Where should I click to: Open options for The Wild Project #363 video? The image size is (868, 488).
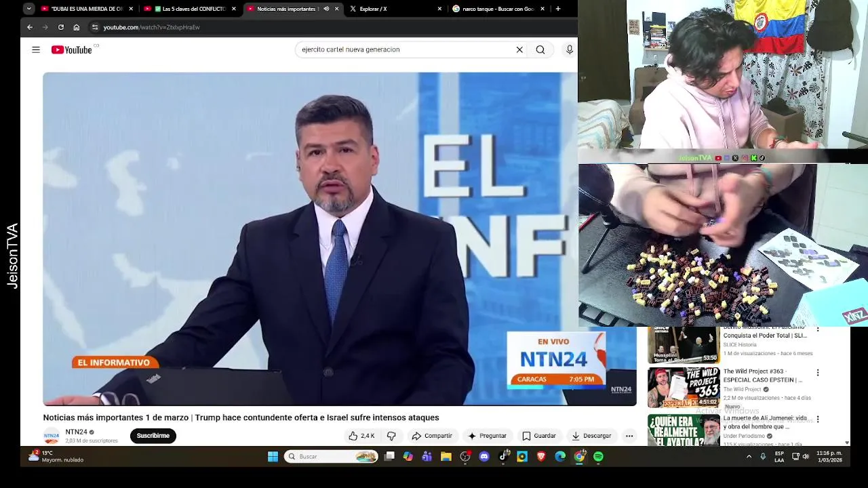tap(818, 373)
